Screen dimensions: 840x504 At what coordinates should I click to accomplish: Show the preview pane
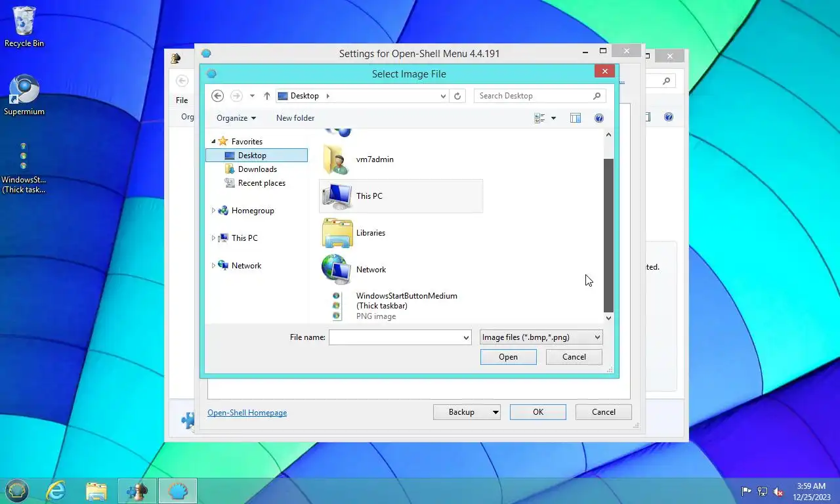coord(576,118)
